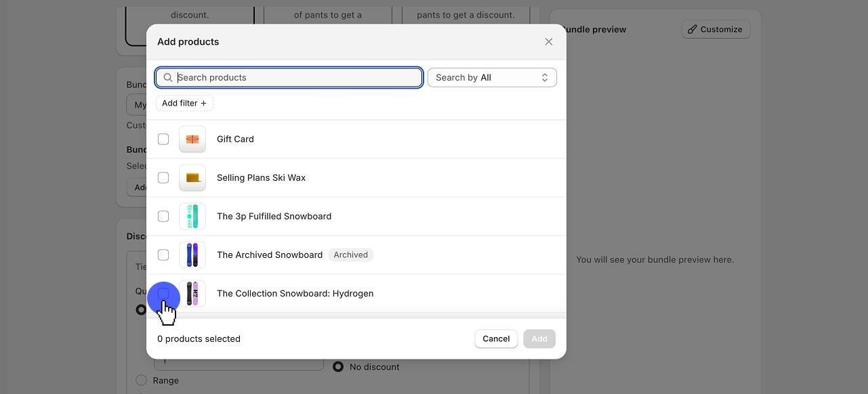The width and height of the screenshot is (868, 394).
Task: Open the Search by All dropdown
Action: (x=492, y=78)
